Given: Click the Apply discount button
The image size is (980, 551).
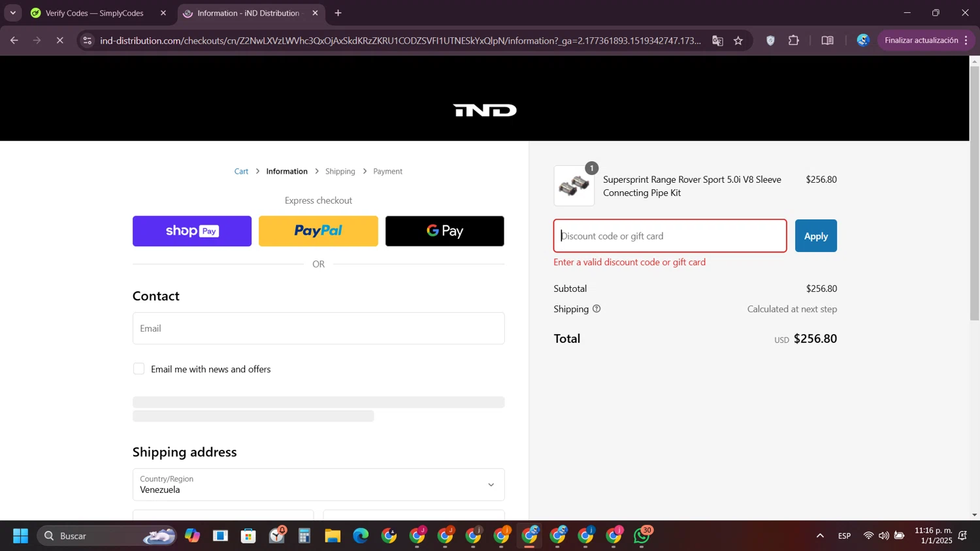Looking at the screenshot, I should 816,236.
